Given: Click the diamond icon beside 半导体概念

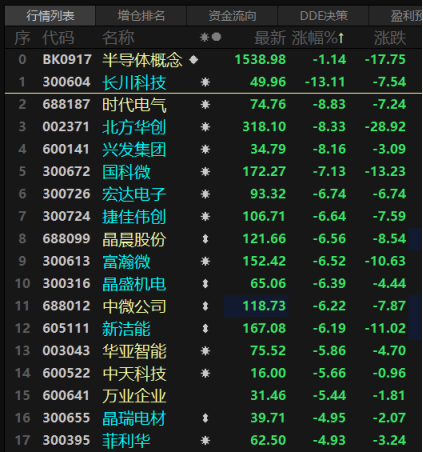Looking at the screenshot, I should [194, 60].
